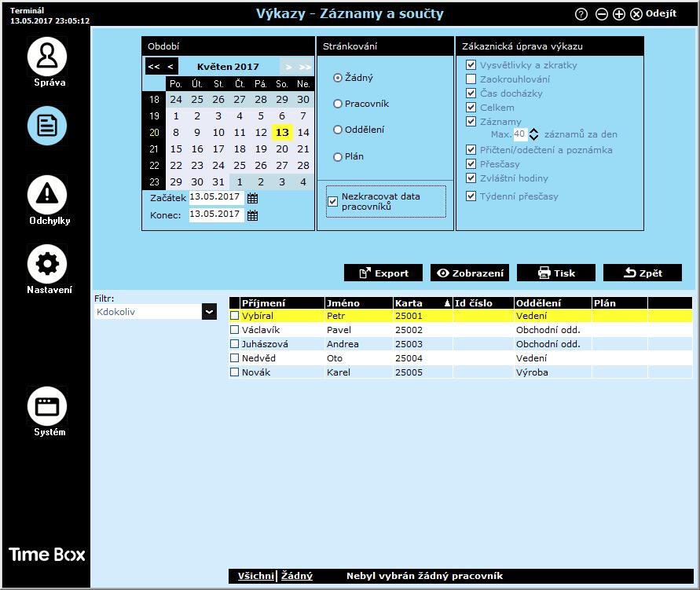Screen dimensions: 700x590
Task: Toggle the Záznamy checkbox
Action: 471,121
